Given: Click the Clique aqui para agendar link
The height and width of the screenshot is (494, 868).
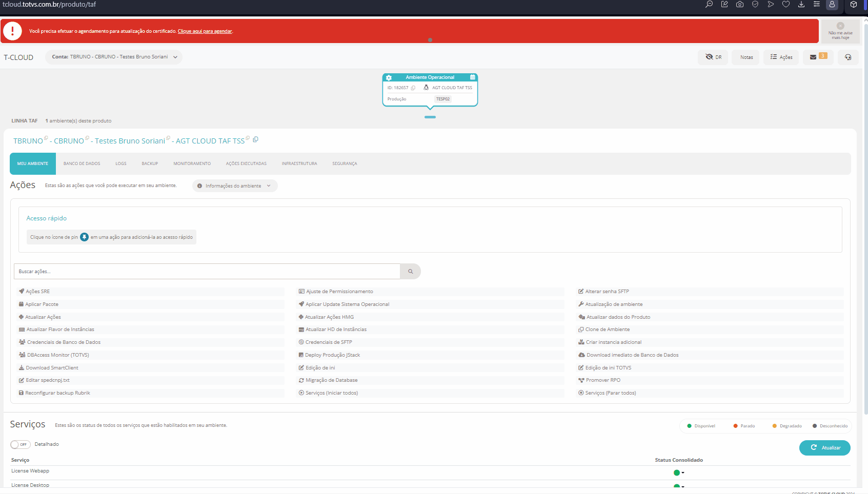Looking at the screenshot, I should click(x=205, y=31).
